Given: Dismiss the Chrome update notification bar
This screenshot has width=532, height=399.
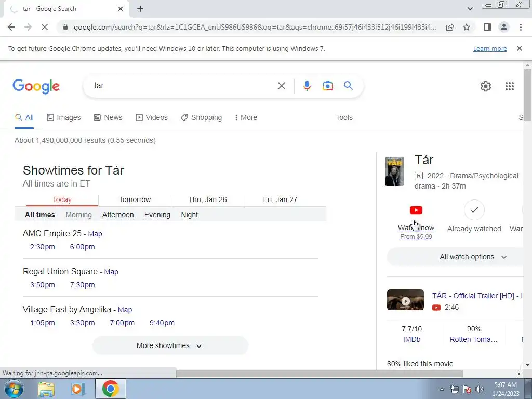Looking at the screenshot, I should pyautogui.click(x=519, y=48).
